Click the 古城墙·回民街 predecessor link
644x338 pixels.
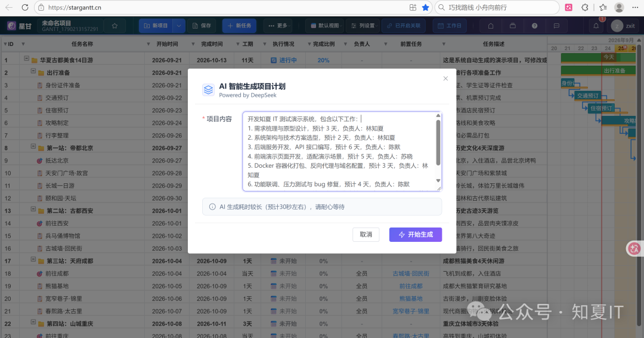pyautogui.click(x=411, y=274)
